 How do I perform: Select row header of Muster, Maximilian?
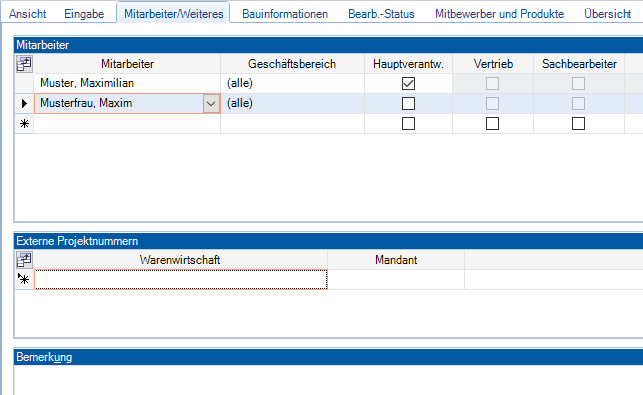tap(24, 84)
